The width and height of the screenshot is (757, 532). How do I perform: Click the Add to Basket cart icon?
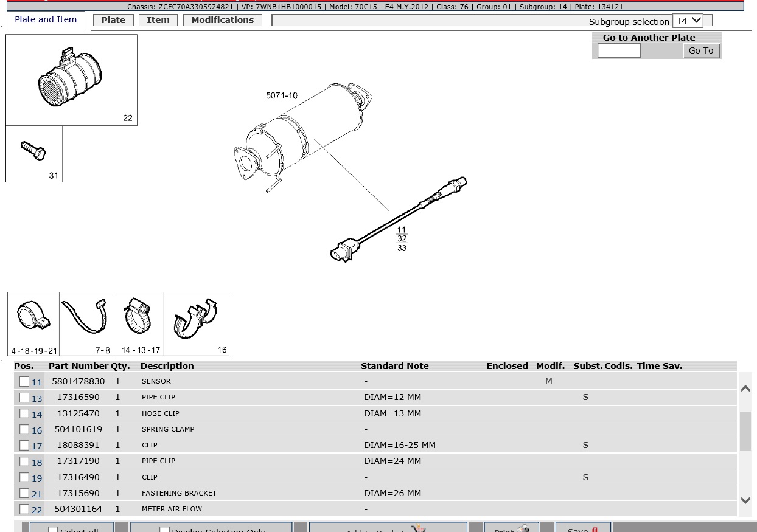pos(418,528)
